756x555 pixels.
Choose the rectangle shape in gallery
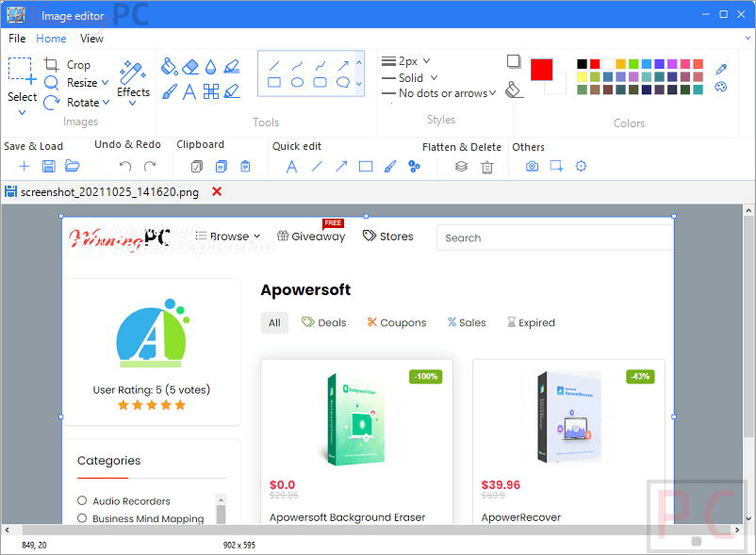pyautogui.click(x=274, y=82)
